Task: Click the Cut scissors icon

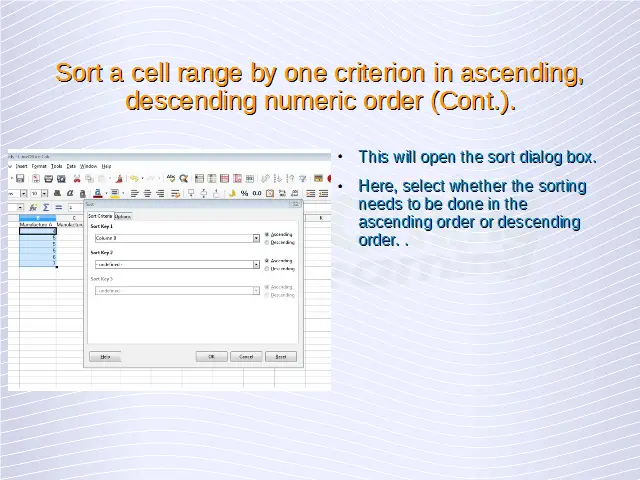Action: [x=76, y=179]
